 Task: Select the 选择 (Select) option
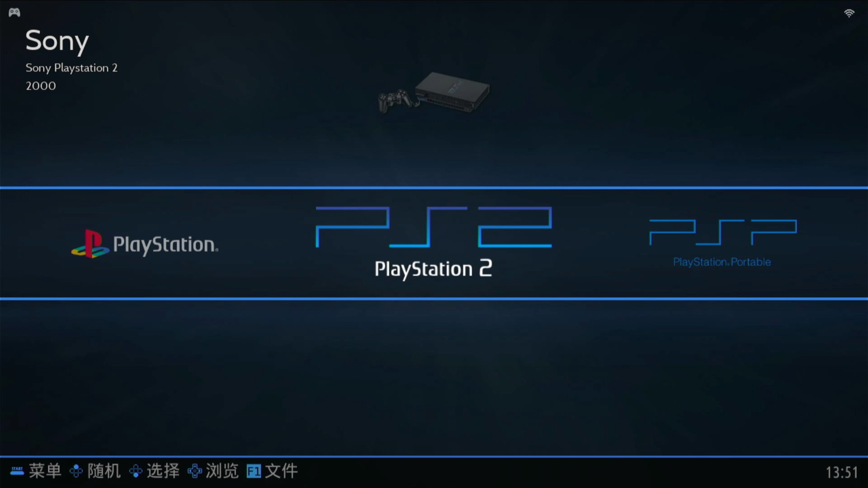pyautogui.click(x=163, y=471)
